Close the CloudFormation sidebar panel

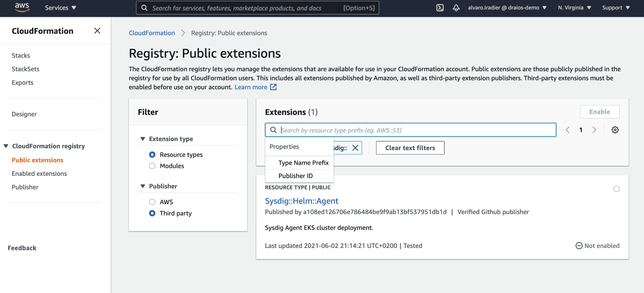[x=97, y=31]
